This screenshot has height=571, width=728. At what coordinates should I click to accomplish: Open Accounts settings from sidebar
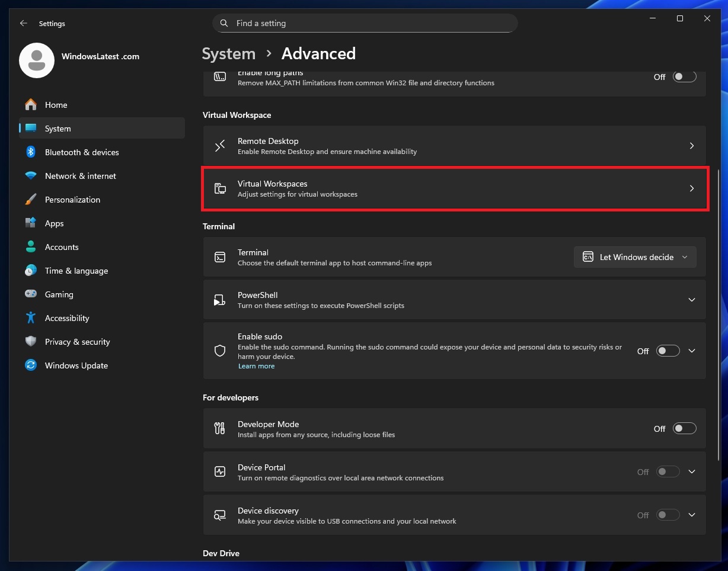point(62,247)
